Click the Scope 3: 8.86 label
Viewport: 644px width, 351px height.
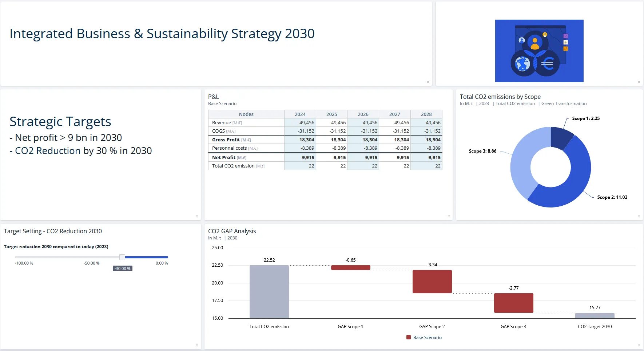tap(482, 151)
